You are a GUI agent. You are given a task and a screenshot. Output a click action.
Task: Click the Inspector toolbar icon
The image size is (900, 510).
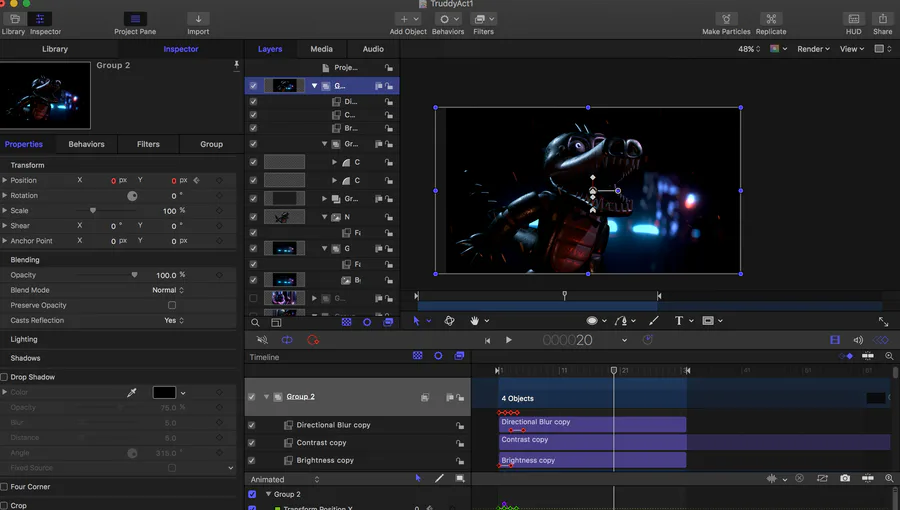pyautogui.click(x=41, y=19)
